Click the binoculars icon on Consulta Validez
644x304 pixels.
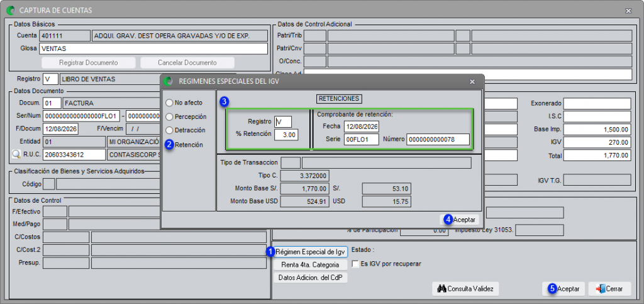coord(441,289)
